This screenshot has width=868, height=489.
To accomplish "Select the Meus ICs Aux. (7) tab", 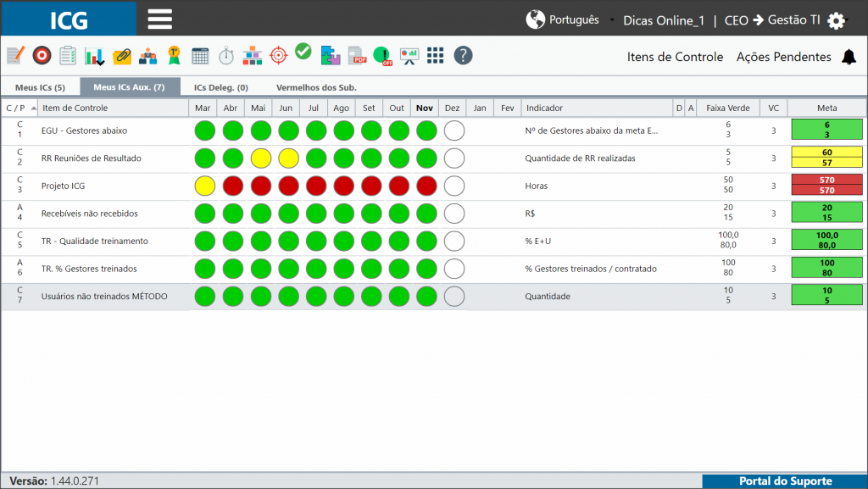I will click(x=129, y=86).
